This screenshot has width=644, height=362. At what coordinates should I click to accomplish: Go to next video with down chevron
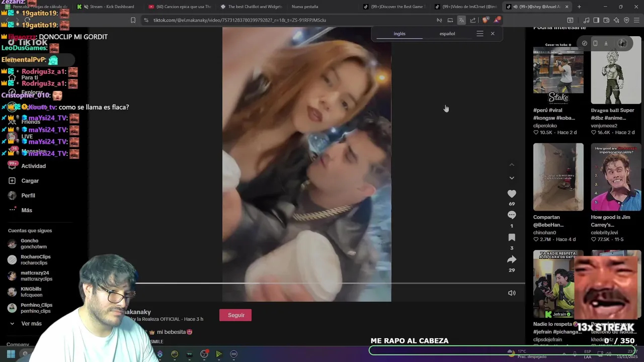(x=512, y=178)
